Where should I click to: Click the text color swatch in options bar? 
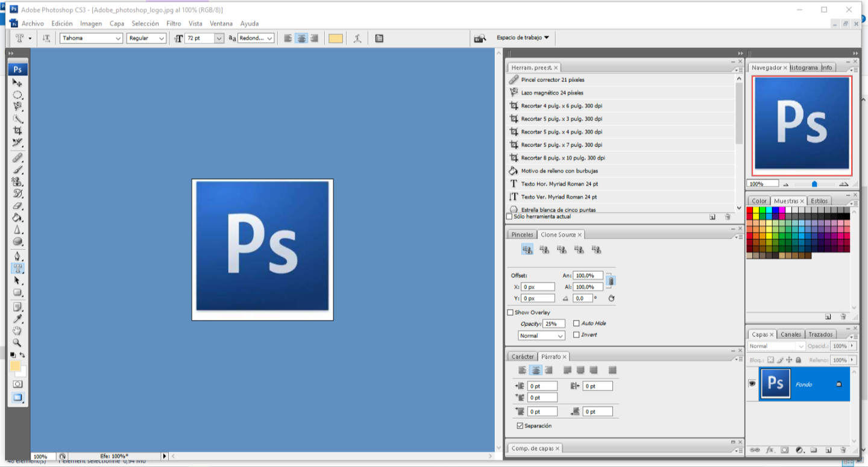coord(336,38)
